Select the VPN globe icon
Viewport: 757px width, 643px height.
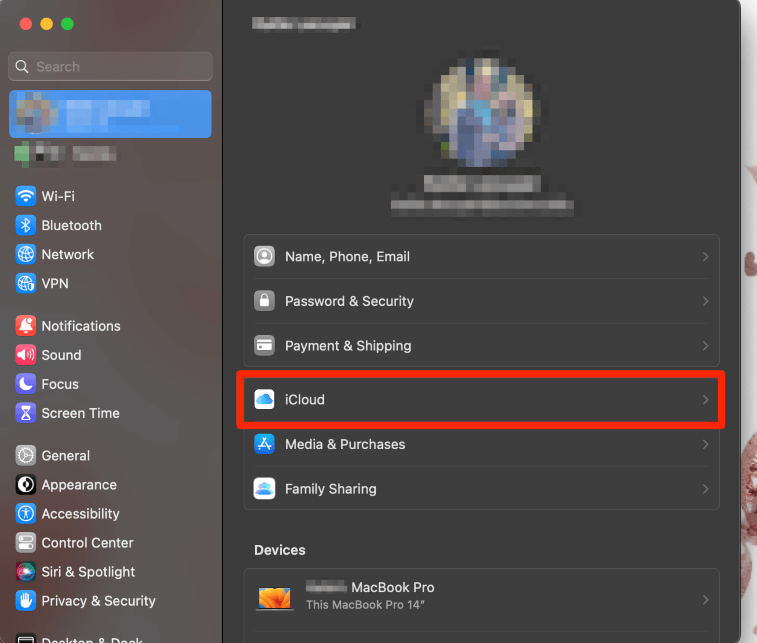[x=25, y=283]
